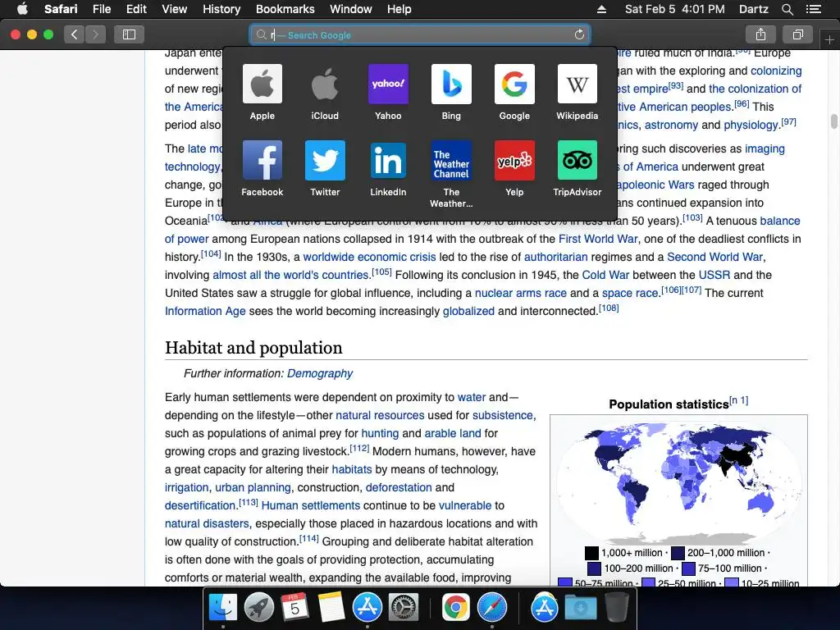Open the population statistics world map
Image resolution: width=840 pixels, height=630 pixels.
click(678, 484)
